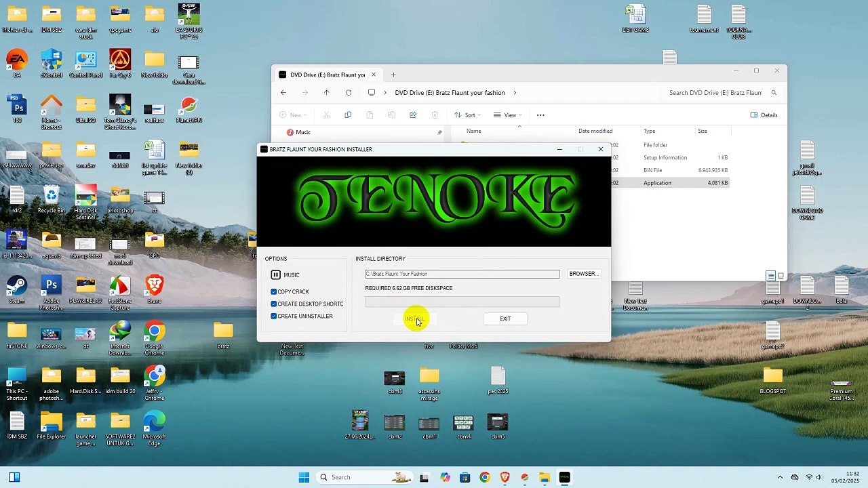Select the Music item in Explorer sidebar

302,132
